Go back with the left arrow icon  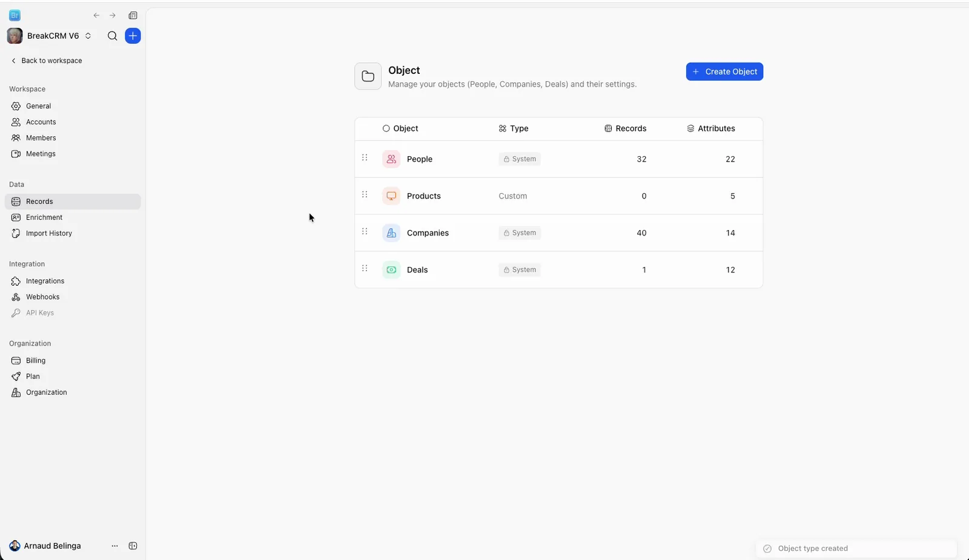click(96, 15)
